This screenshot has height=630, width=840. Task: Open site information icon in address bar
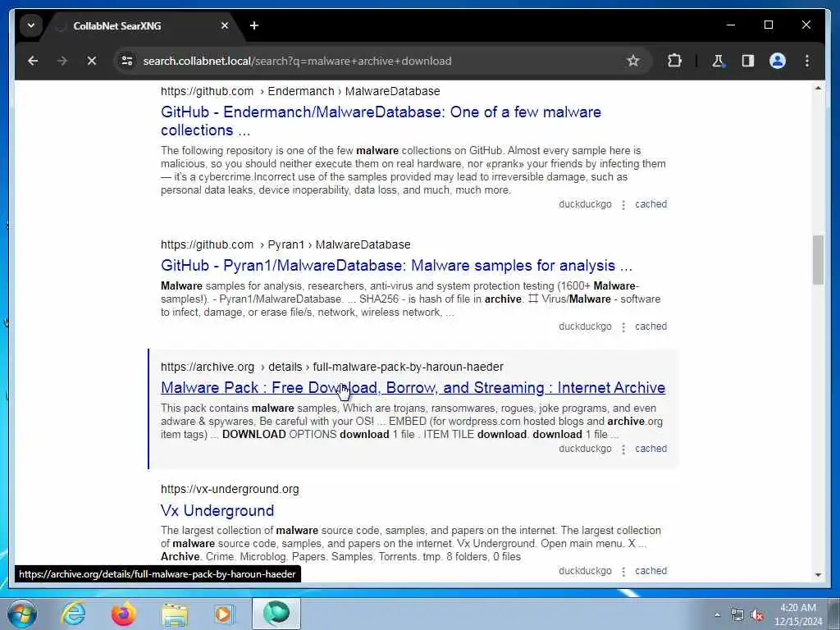127,61
